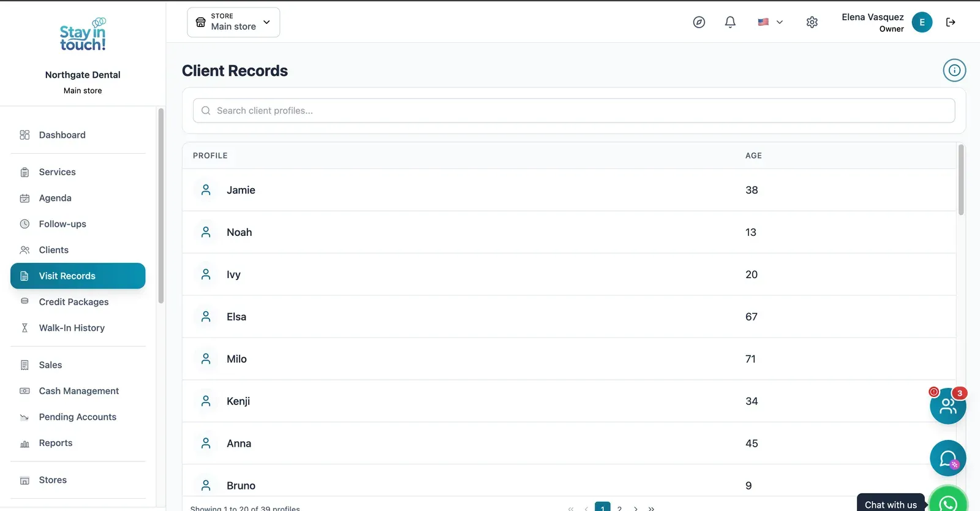Open the settings gear icon

click(x=812, y=22)
